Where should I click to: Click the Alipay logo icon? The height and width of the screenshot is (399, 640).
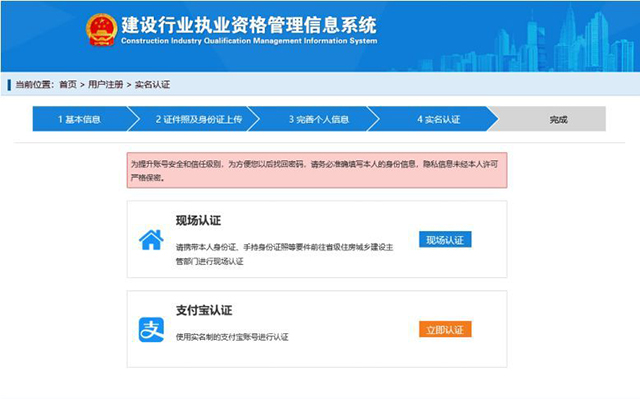coord(151,330)
